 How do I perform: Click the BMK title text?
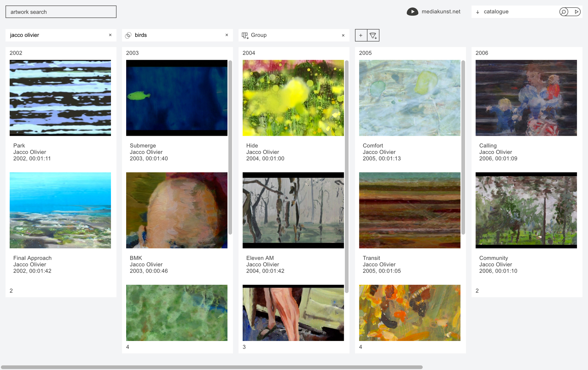(x=136, y=258)
